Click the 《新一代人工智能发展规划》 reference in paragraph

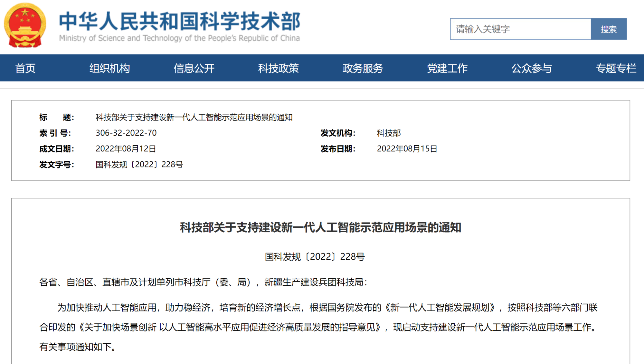tap(440, 308)
